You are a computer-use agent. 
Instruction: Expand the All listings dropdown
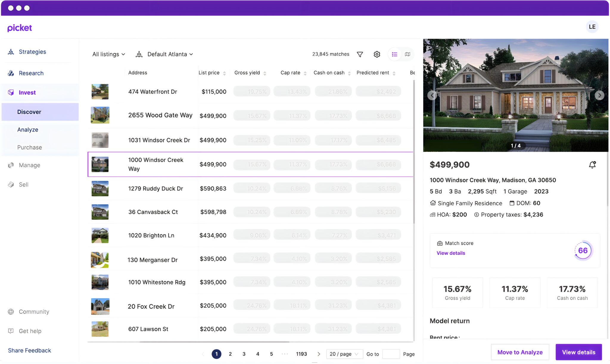[x=109, y=54]
